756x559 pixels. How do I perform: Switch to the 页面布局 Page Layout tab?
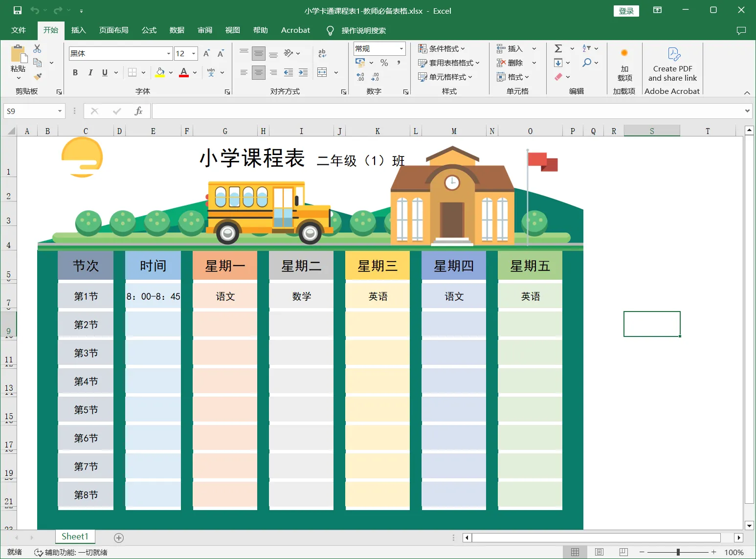click(114, 30)
